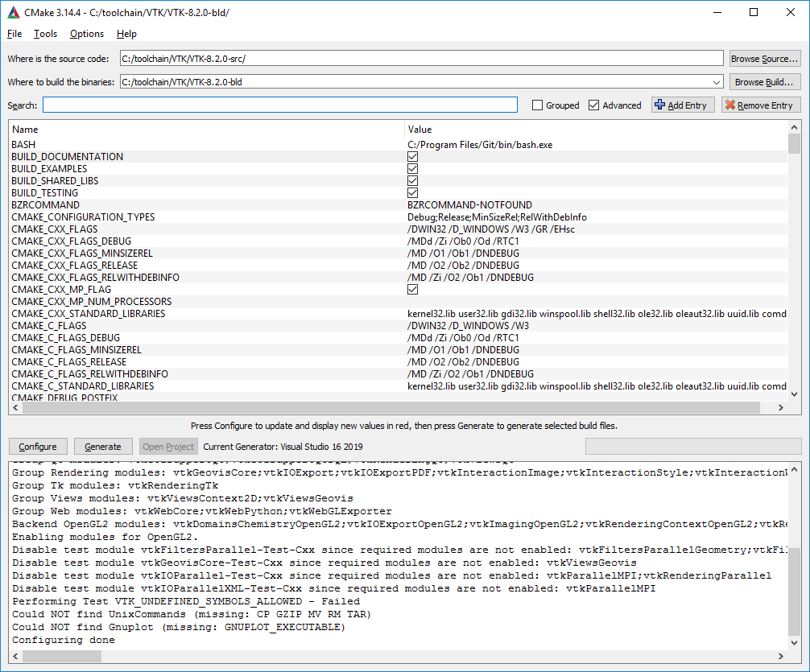This screenshot has height=672, width=810.
Task: Click the output log up scroll arrow
Action: tap(794, 469)
